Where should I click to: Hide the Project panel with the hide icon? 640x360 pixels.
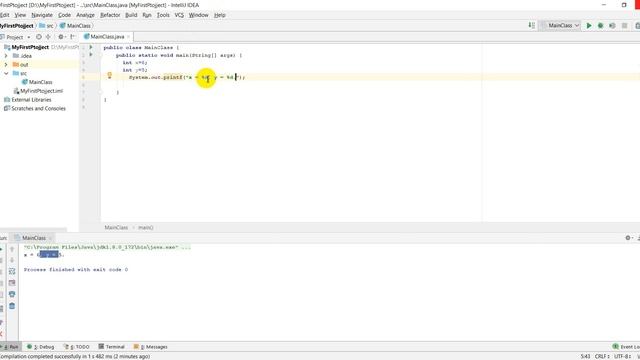(73, 37)
